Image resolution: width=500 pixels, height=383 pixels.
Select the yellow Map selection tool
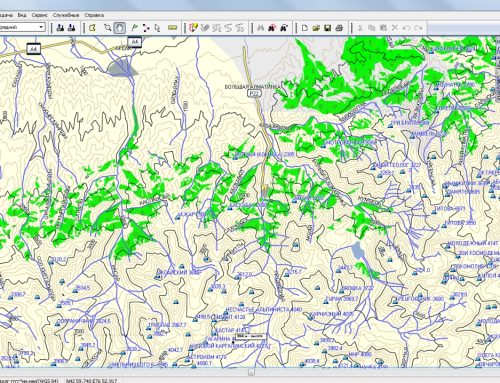coord(92,28)
